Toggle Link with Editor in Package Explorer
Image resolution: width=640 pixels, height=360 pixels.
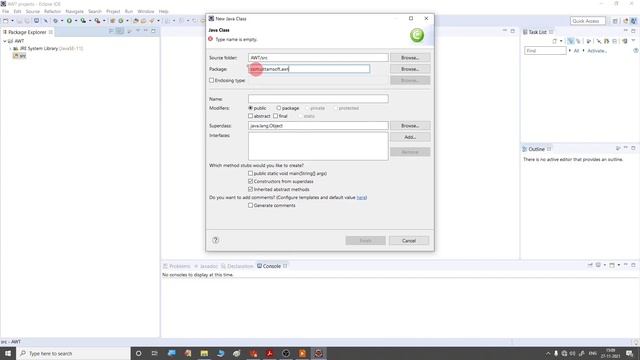pyautogui.click(x=120, y=31)
